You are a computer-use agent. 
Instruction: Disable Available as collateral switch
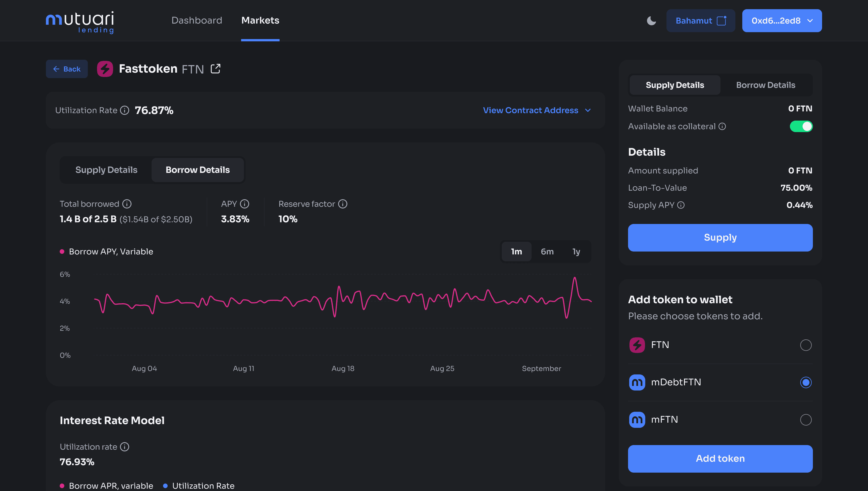[801, 126]
